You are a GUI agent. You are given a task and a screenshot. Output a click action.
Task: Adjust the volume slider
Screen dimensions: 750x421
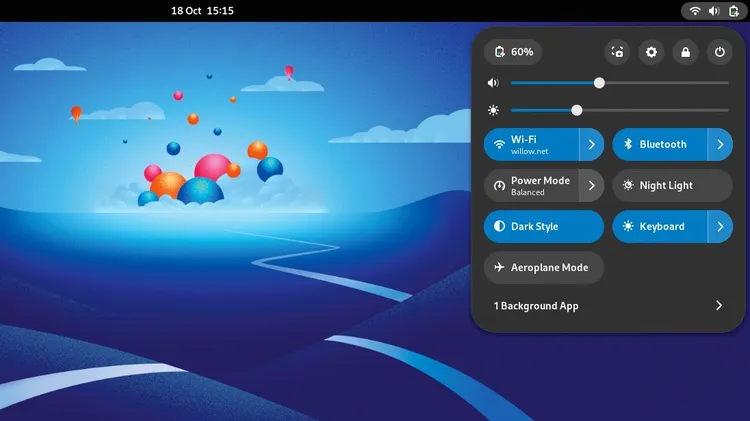(x=619, y=83)
